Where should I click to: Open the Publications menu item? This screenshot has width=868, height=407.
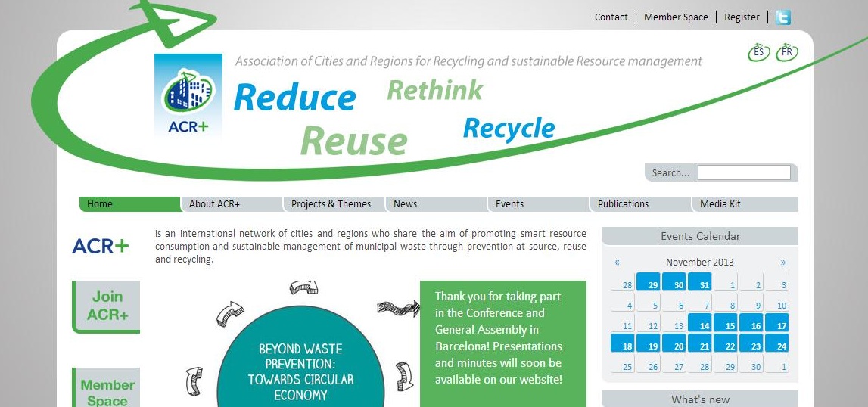pos(623,204)
